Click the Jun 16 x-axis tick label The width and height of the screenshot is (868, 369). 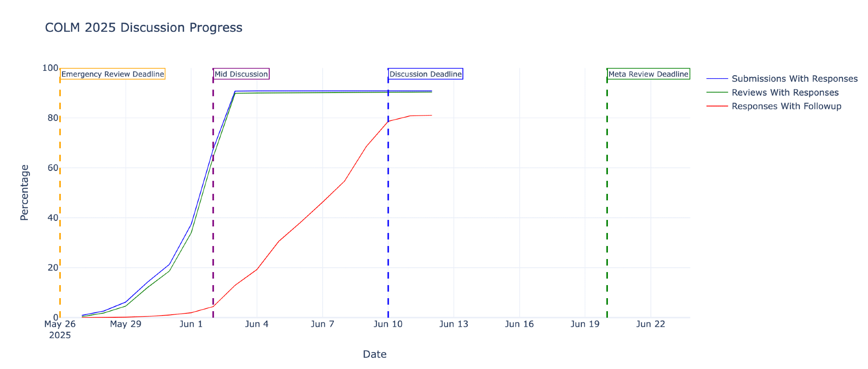pyautogui.click(x=519, y=324)
